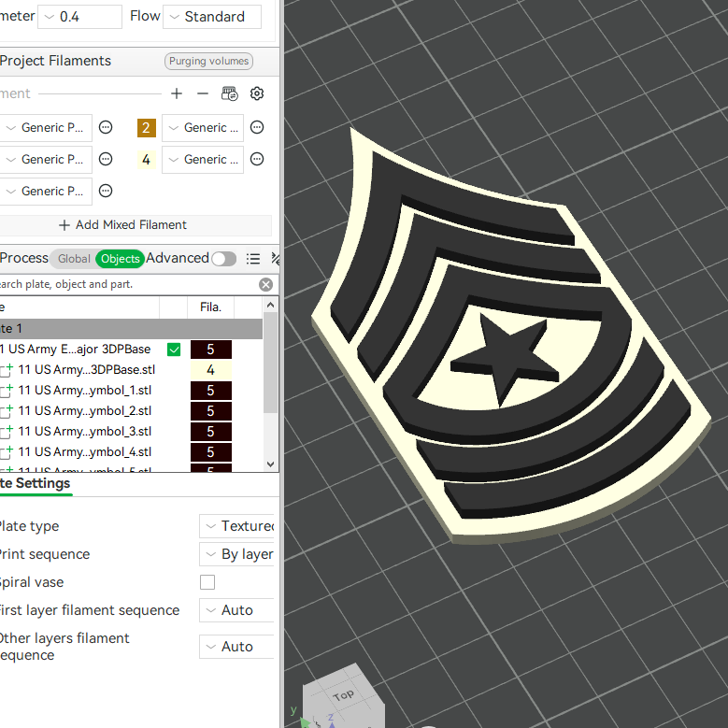Viewport: 728px width, 728px height.
Task: Click Purging volumes button
Action: click(x=208, y=61)
